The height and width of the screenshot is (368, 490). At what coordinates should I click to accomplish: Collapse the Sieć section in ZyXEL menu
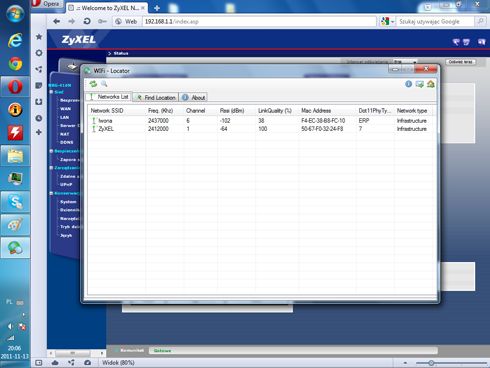52,92
